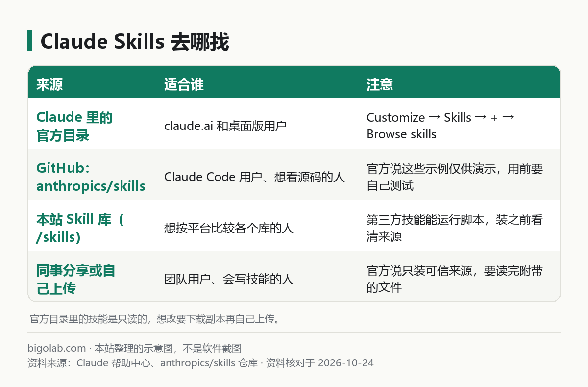Click the "资料来源：Claude 帮助中心" line

(x=200, y=363)
